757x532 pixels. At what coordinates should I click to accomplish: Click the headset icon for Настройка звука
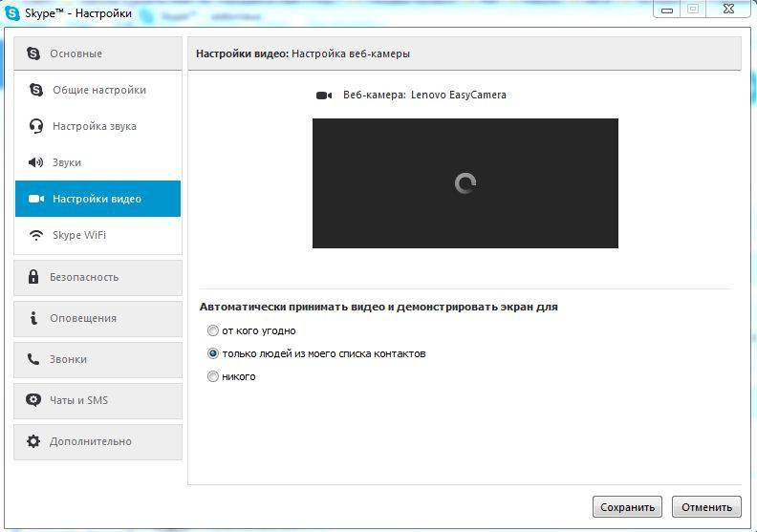(x=36, y=126)
